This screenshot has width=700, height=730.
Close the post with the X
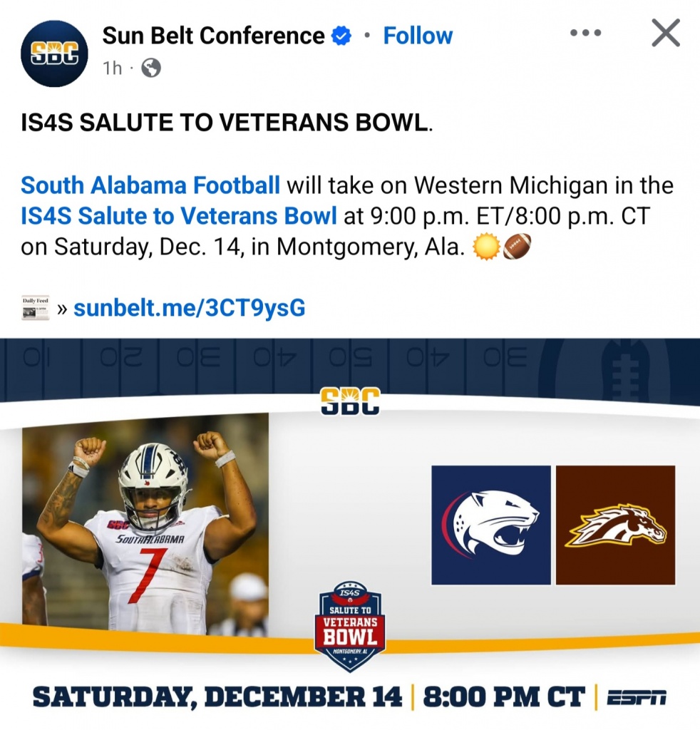tap(665, 34)
